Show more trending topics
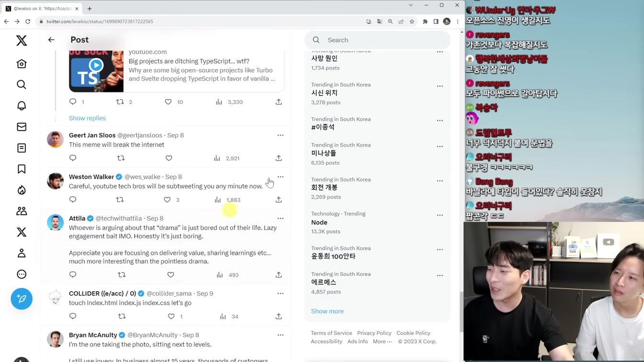The height and width of the screenshot is (362, 644). click(x=327, y=311)
